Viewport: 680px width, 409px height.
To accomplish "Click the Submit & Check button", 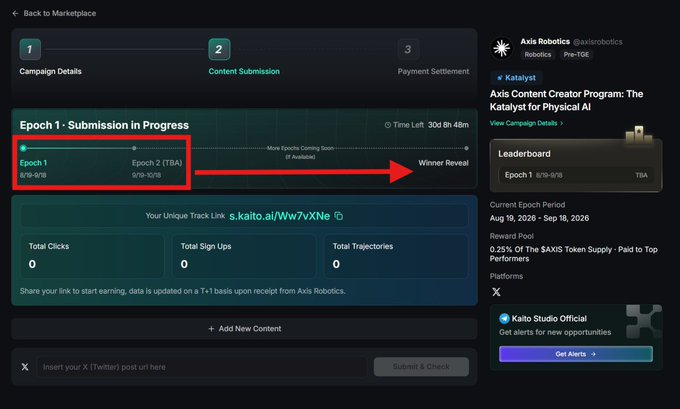I will (421, 367).
